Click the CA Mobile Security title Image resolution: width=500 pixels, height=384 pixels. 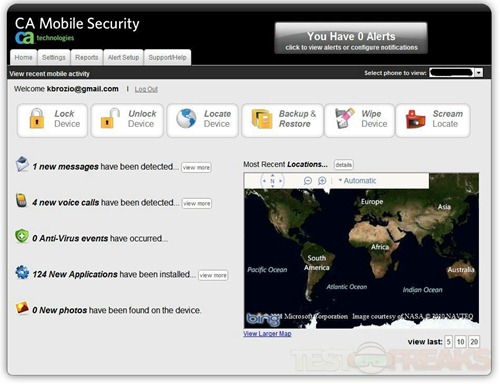(x=77, y=23)
